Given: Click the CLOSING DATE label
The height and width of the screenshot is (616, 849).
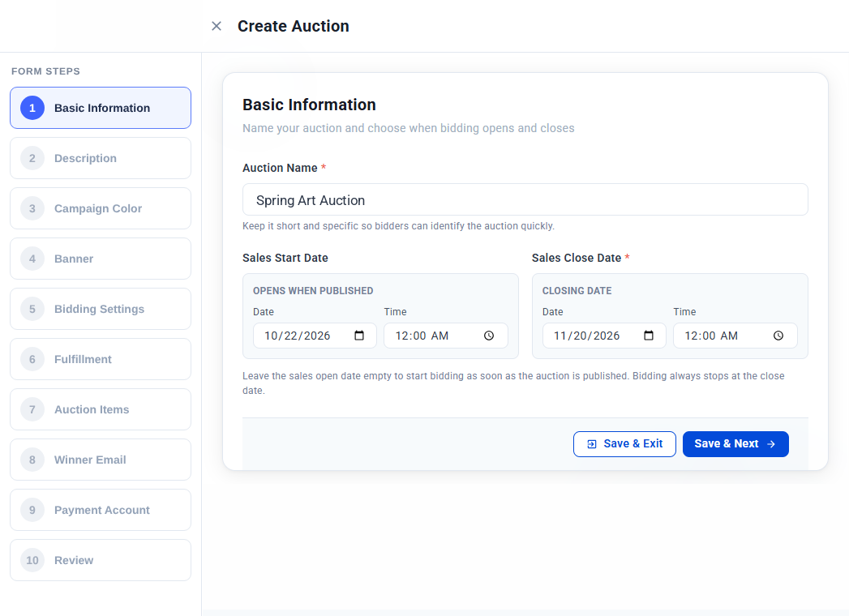Looking at the screenshot, I should pos(577,291).
